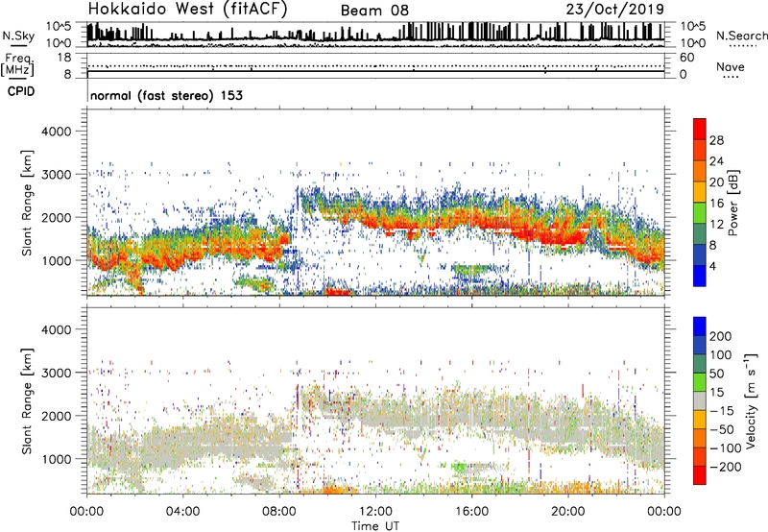Click the 'Hokkaido West (fitACF)' title text

coord(187,9)
